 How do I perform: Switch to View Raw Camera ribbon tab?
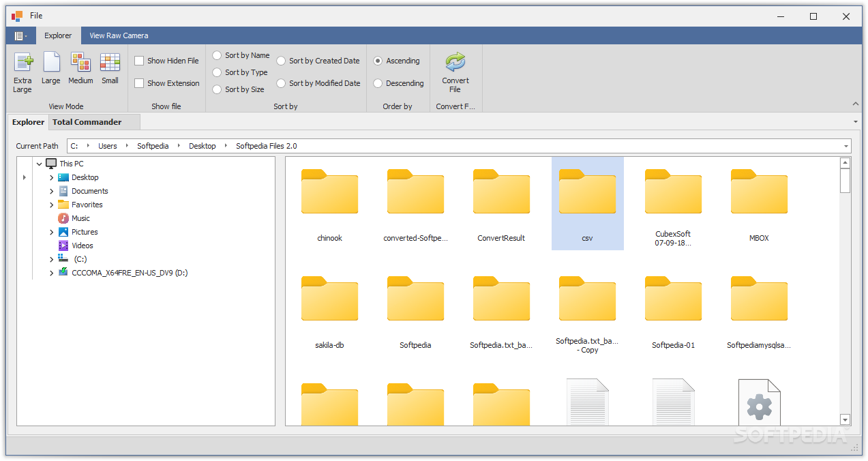click(119, 35)
